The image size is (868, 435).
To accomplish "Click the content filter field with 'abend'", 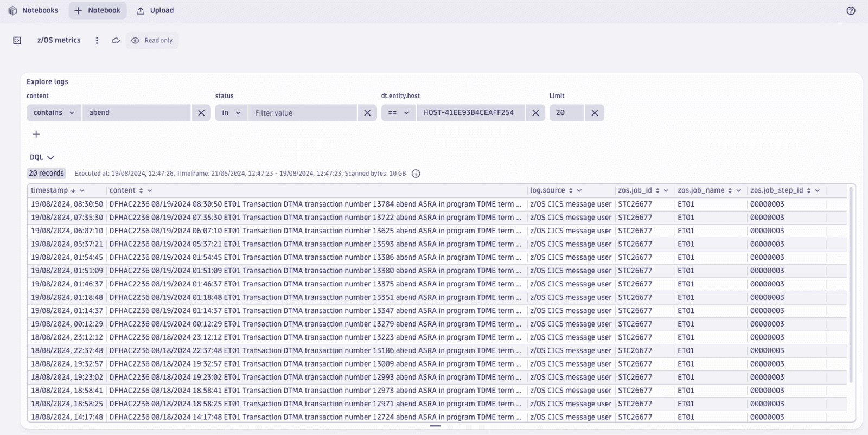I will pyautogui.click(x=136, y=112).
